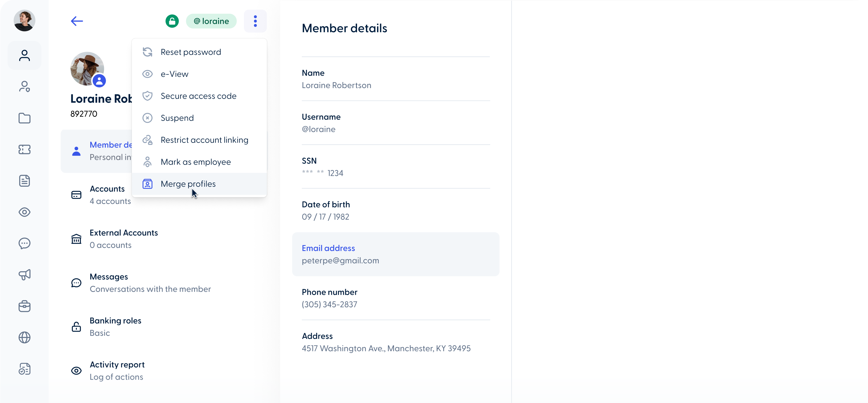Open the ticket icon in the sidebar
Screen dimensions: 868x403
24,150
